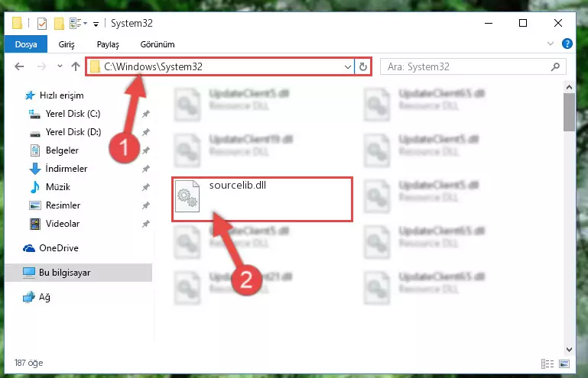This screenshot has height=378, width=588.
Task: Expand the address bar history dropdown
Action: [348, 67]
